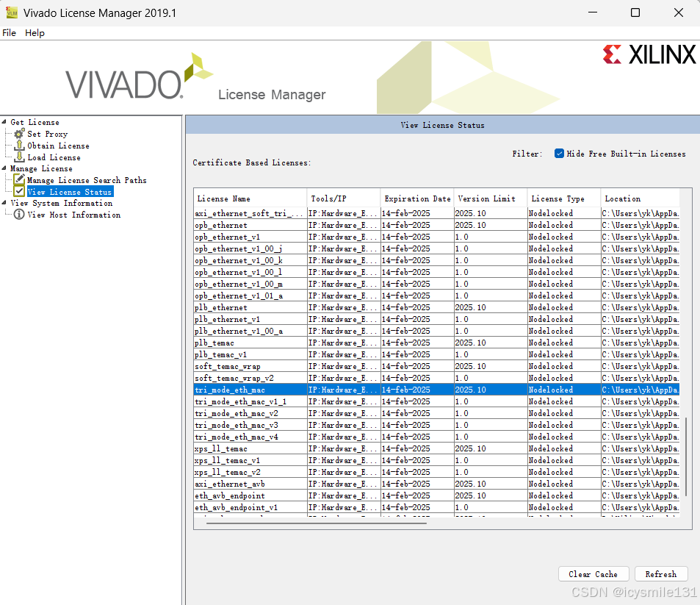Sort by Version Limit column header
The width and height of the screenshot is (700, 605).
pyautogui.click(x=490, y=198)
